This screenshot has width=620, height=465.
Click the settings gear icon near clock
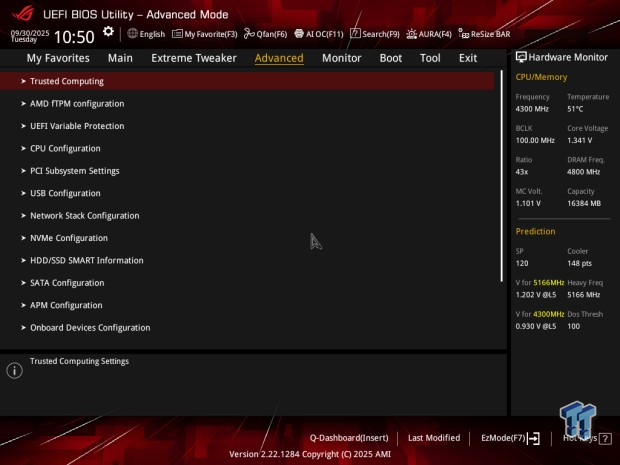click(x=108, y=32)
